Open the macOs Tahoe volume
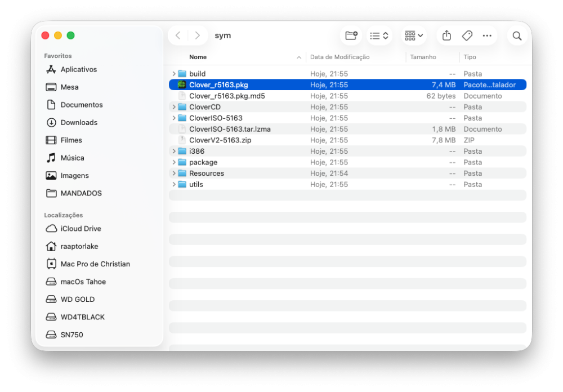 click(x=83, y=282)
